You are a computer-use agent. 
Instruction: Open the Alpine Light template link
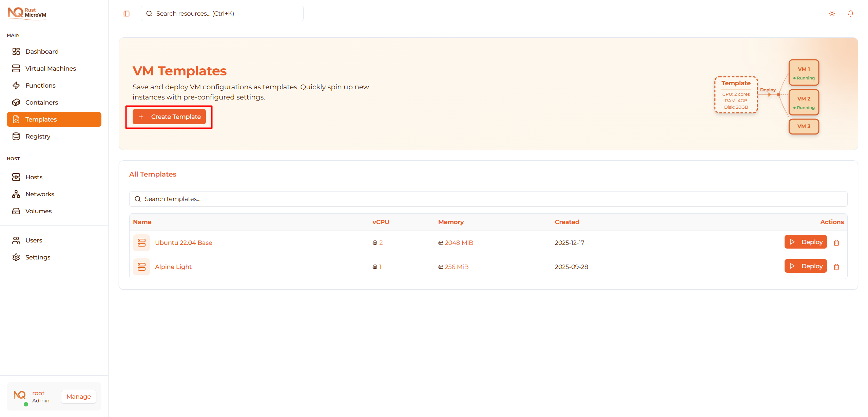pyautogui.click(x=173, y=267)
